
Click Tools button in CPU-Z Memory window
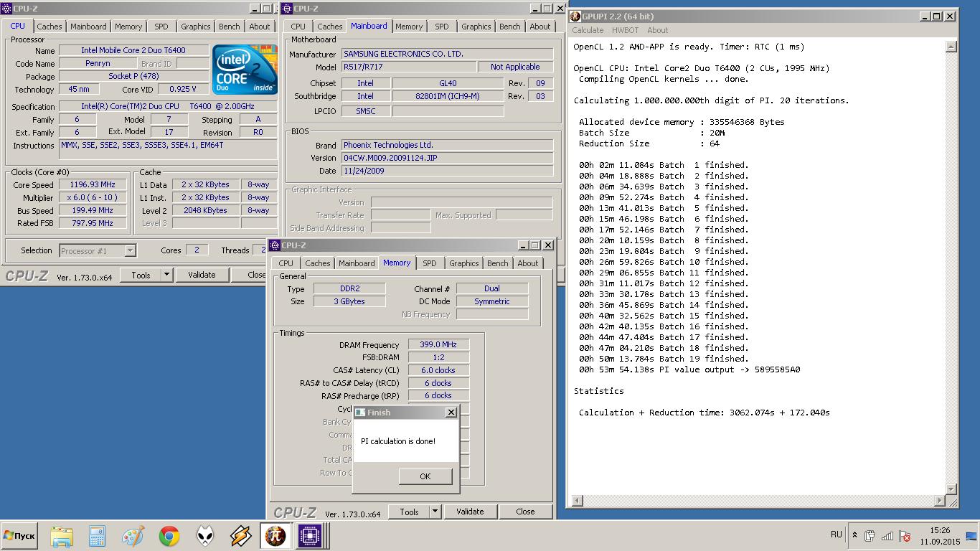[x=409, y=512]
